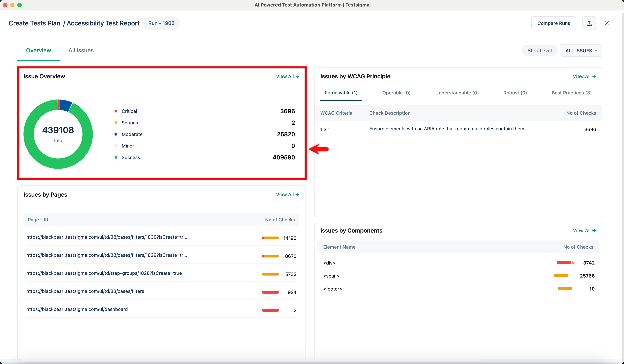624x364 pixels.
Task: Select the Robust (0) tab
Action: 515,93
